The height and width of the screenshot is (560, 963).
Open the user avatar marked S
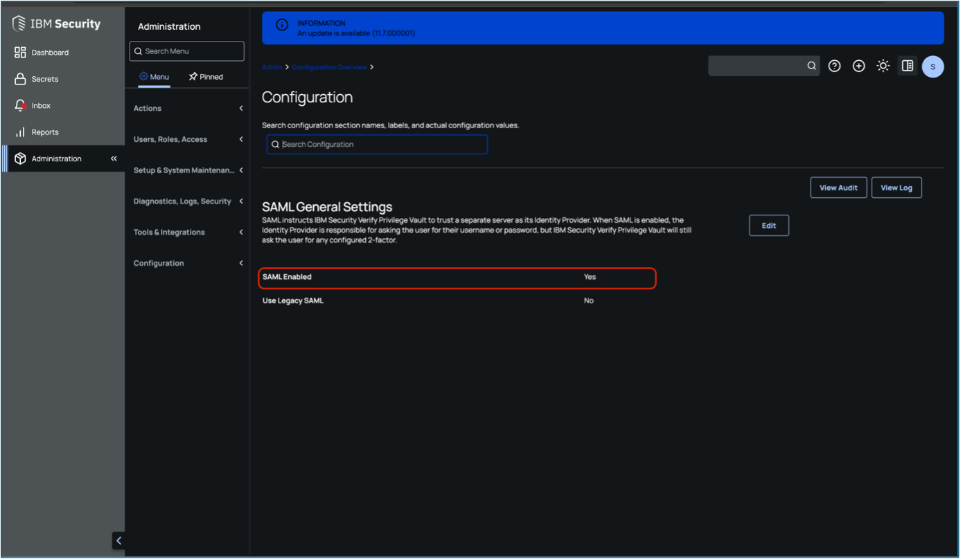coord(933,66)
